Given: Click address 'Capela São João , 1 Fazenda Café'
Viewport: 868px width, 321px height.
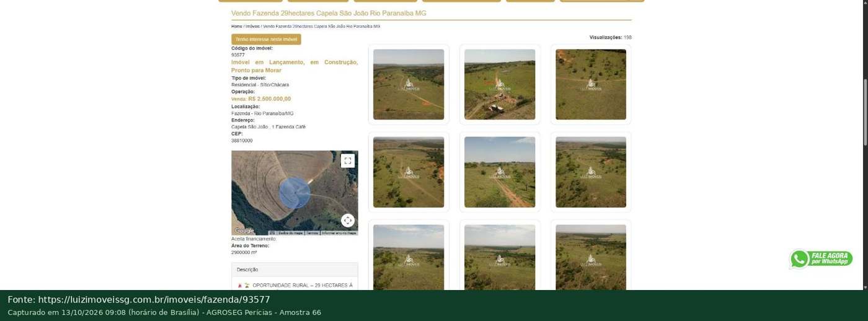Looking at the screenshot, I should (x=268, y=127).
